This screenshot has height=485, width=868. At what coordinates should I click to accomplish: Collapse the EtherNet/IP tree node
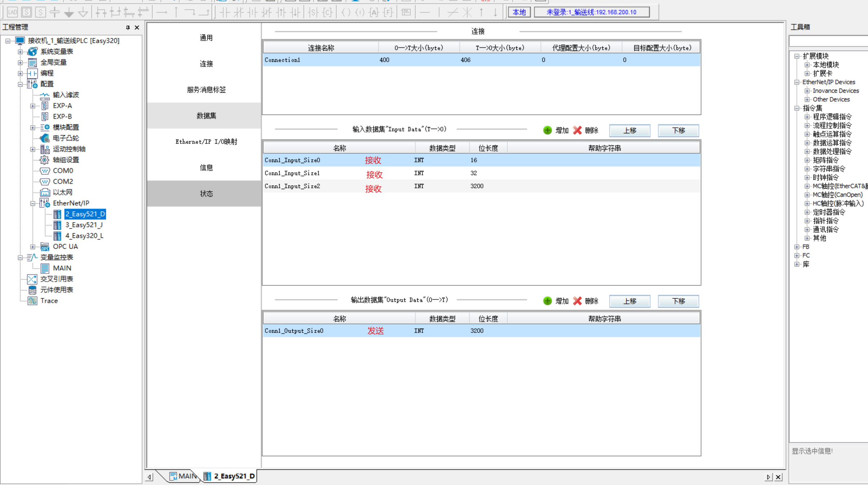click(x=32, y=203)
